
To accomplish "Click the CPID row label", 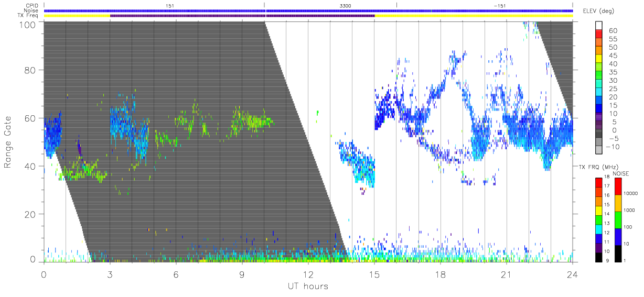I will pyautogui.click(x=33, y=6).
